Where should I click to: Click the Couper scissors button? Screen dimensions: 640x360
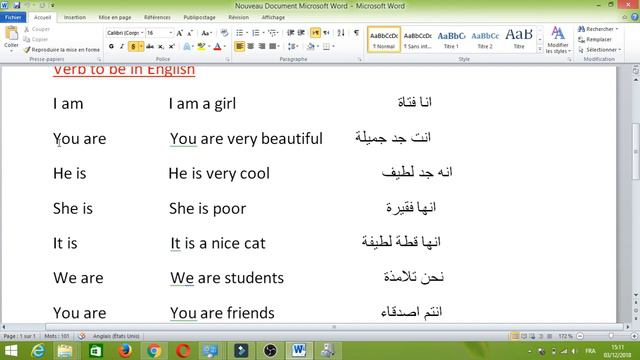pos(37,29)
